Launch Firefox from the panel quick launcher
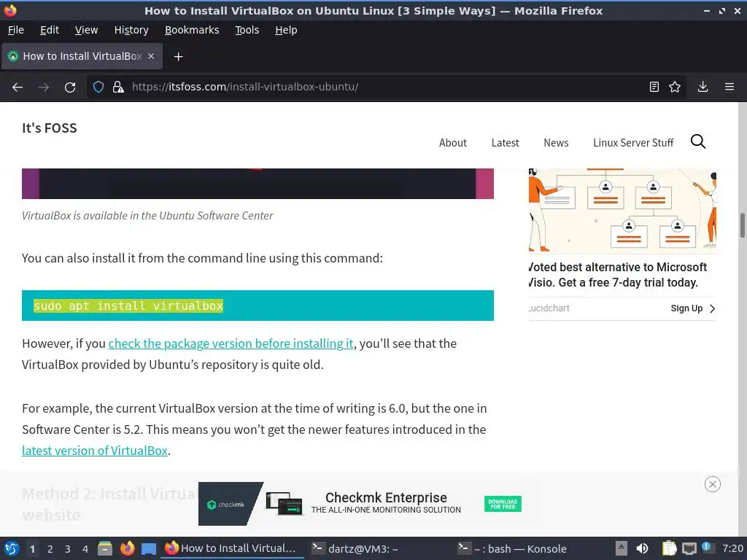This screenshot has width=747, height=560. tap(127, 548)
